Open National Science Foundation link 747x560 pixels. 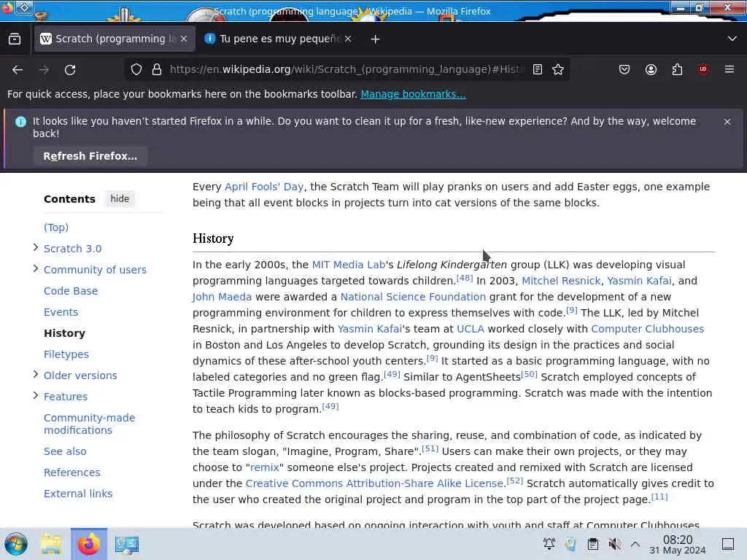tap(413, 297)
